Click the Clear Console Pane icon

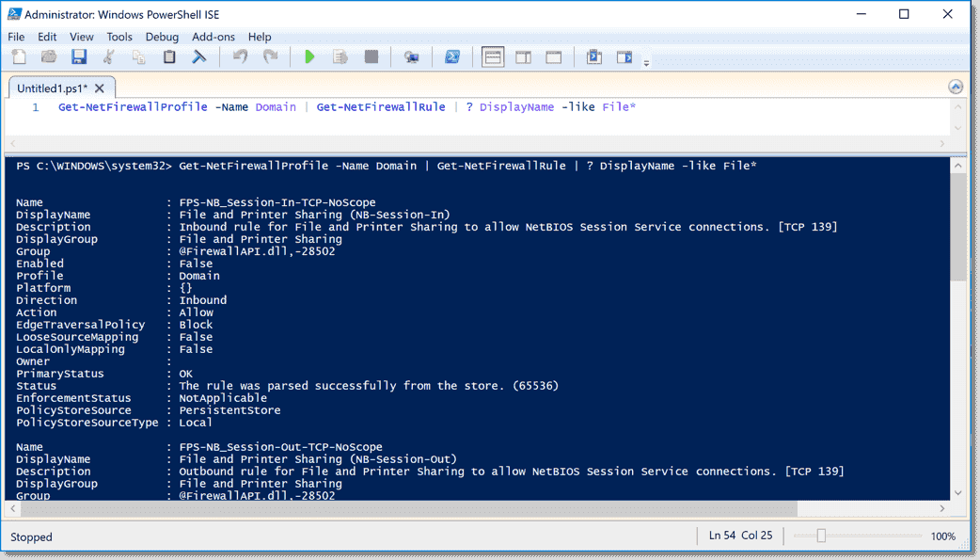coord(199,57)
